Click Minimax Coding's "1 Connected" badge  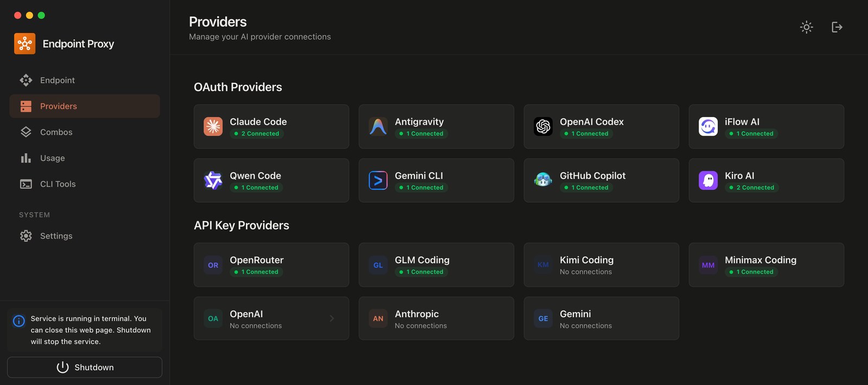tap(751, 272)
